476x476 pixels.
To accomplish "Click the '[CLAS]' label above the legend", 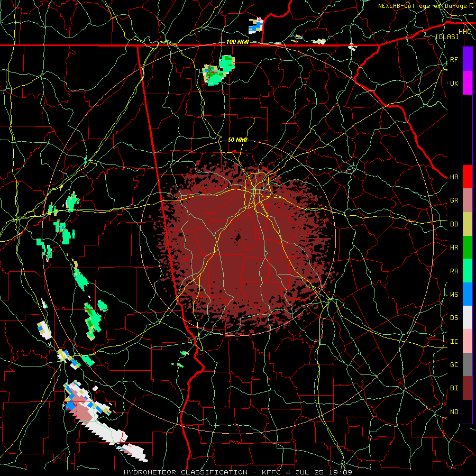I will [447, 37].
